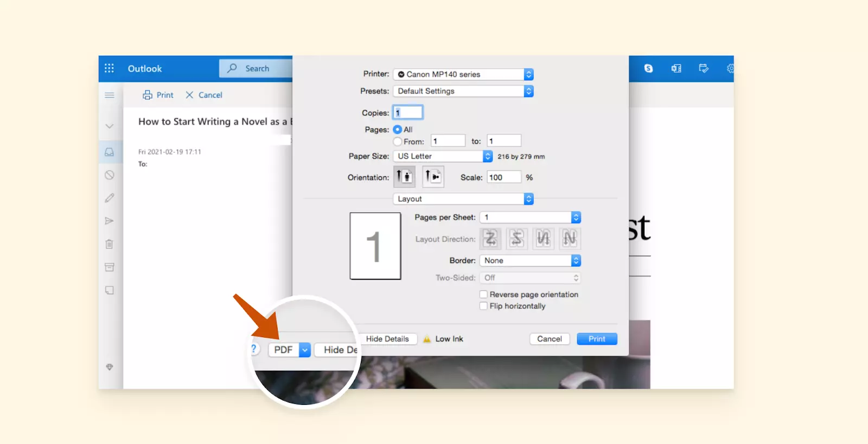Open the Outlook app launcher grid
Viewport: 868px width, 444px height.
109,68
